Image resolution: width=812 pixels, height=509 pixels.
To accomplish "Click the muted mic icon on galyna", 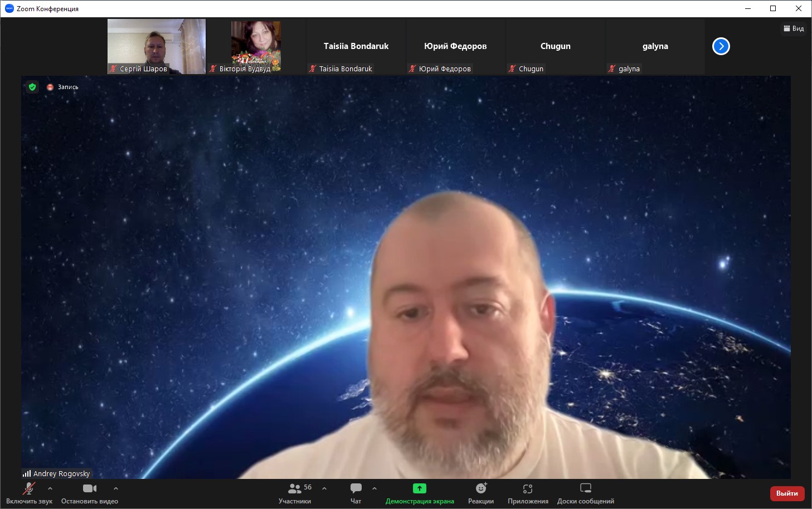I will (612, 68).
